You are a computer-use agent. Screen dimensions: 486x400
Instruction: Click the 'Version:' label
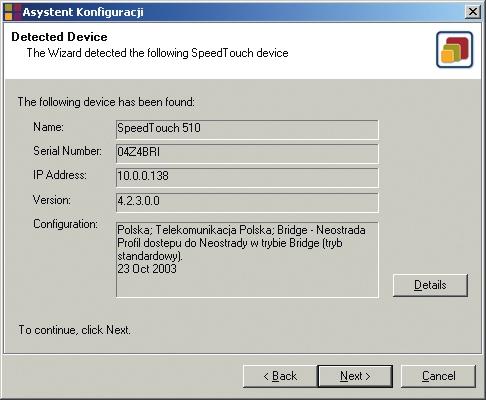click(52, 200)
